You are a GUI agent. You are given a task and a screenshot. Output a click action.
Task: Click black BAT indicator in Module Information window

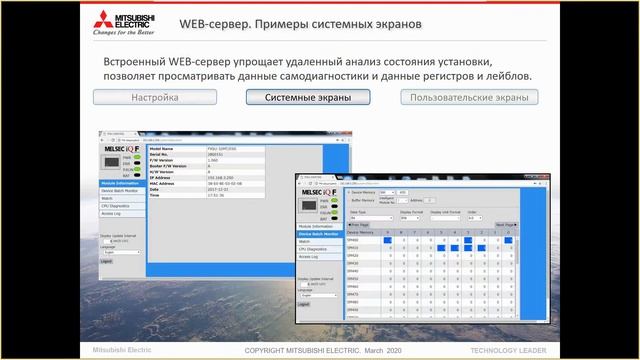(137, 175)
